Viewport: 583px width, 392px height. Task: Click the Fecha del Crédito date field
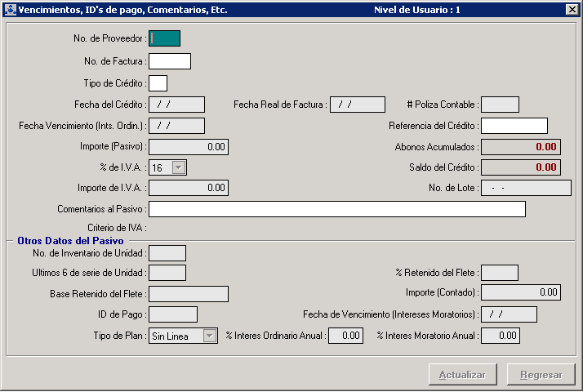176,105
